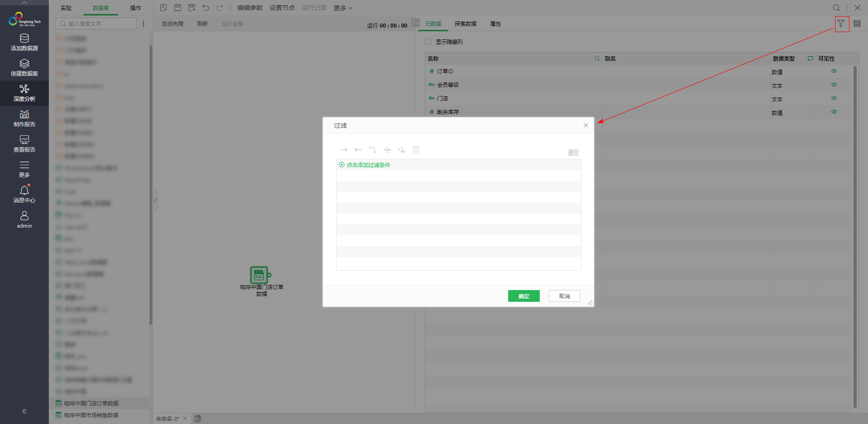Click the 添加数据源 sidebar icon
The image size is (868, 424).
coord(24,42)
